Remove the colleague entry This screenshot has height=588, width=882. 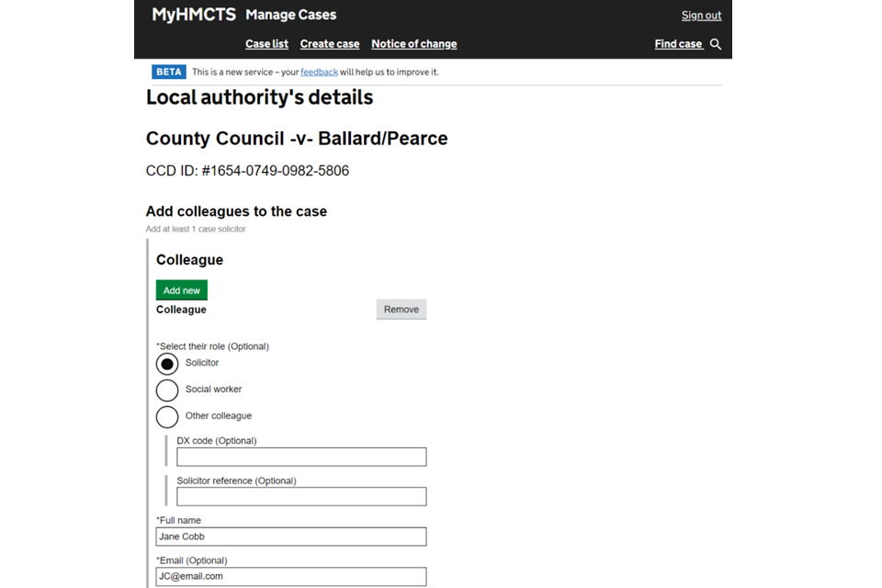401,310
